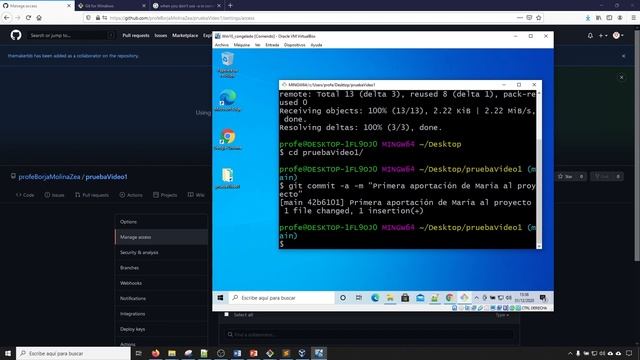Open the Type filter dropdown

(x=502, y=315)
